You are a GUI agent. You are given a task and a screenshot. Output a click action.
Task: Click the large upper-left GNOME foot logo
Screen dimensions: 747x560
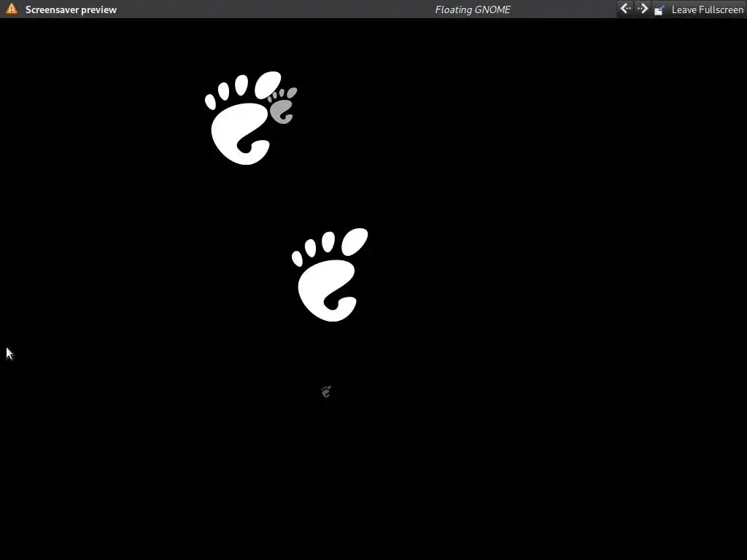[x=243, y=118]
